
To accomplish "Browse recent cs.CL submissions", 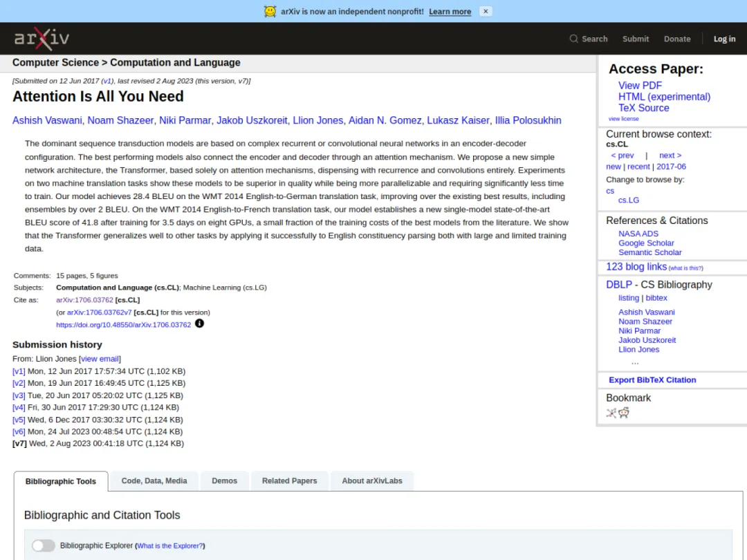I will click(638, 167).
